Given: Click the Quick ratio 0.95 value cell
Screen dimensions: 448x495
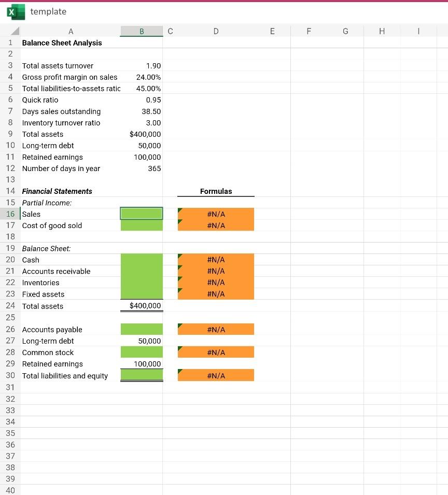Looking at the screenshot, I should coord(141,100).
